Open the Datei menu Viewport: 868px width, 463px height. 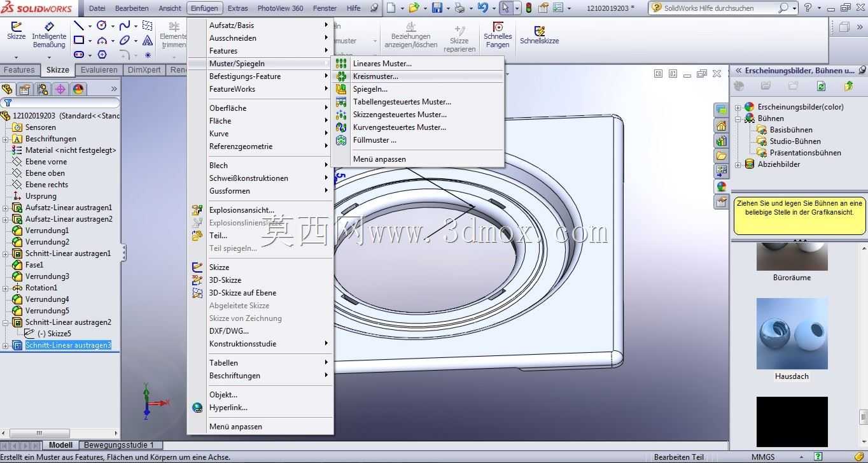click(97, 8)
